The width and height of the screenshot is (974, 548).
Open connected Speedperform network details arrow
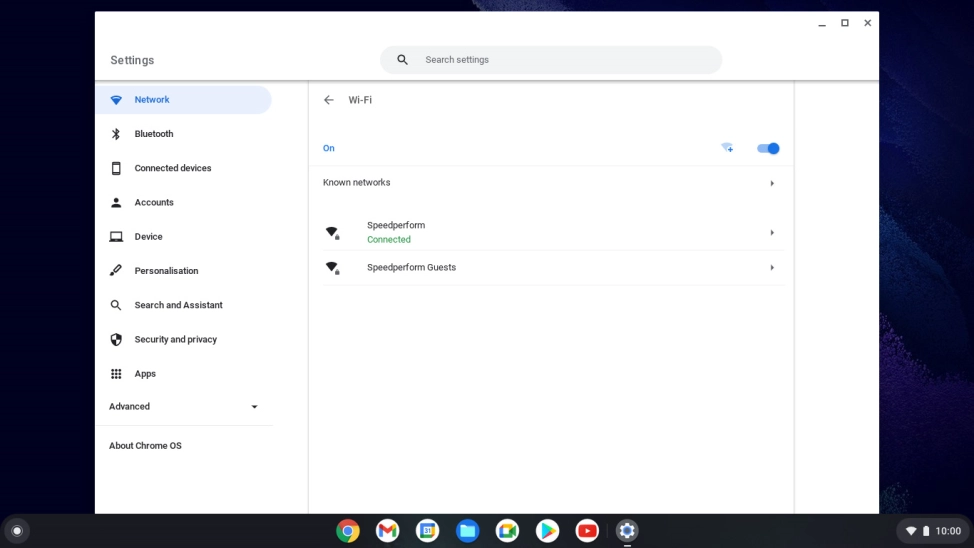(x=771, y=233)
